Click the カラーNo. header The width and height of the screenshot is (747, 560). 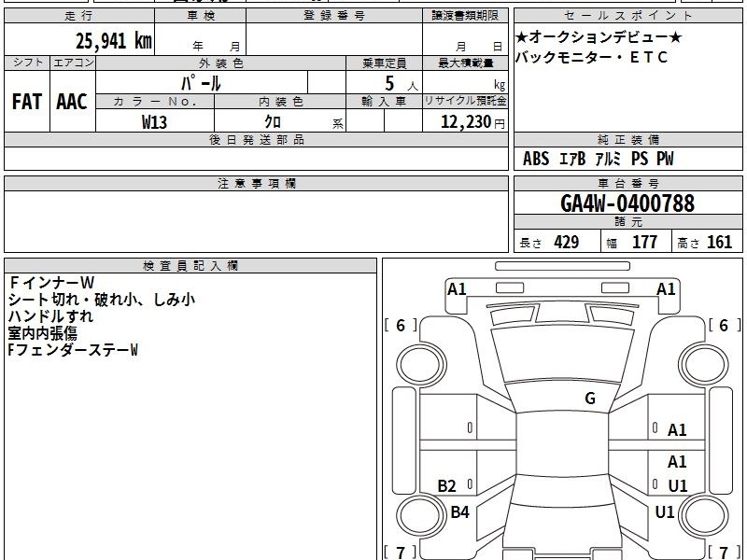(155, 102)
